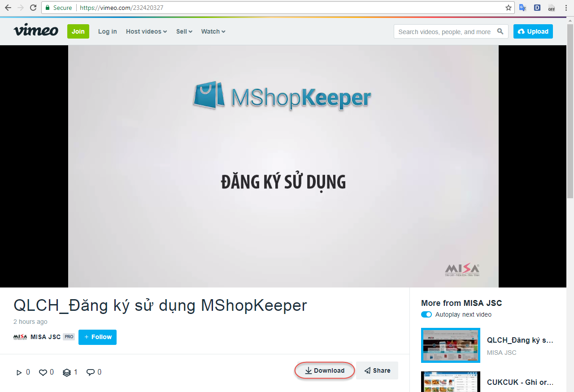Follow MISA JSC with the Follow button
The width and height of the screenshot is (574, 392).
pyautogui.click(x=97, y=337)
